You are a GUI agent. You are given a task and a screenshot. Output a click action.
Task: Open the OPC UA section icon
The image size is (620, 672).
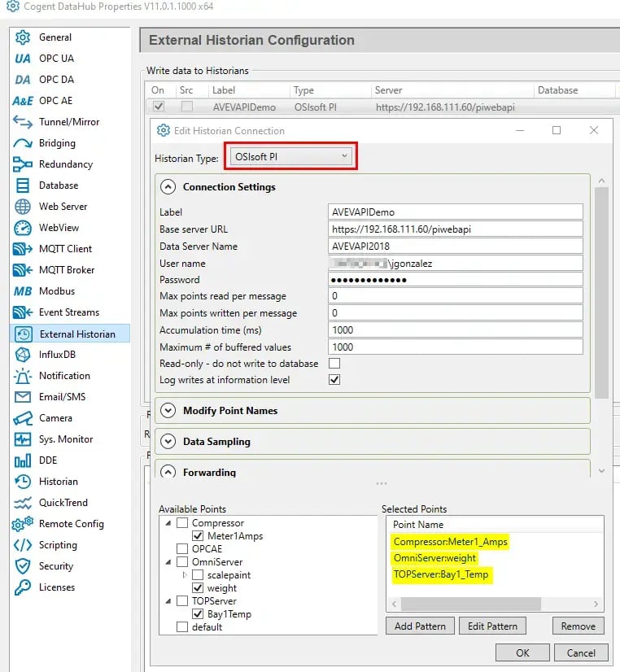tap(23, 59)
